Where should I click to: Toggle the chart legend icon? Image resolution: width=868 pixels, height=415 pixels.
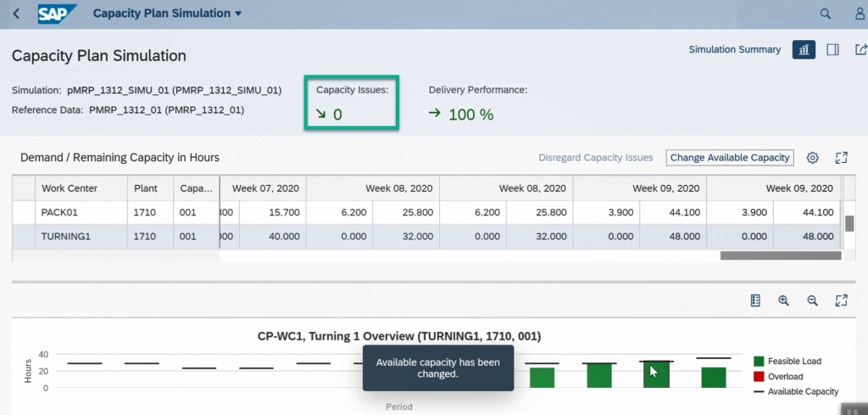[755, 300]
